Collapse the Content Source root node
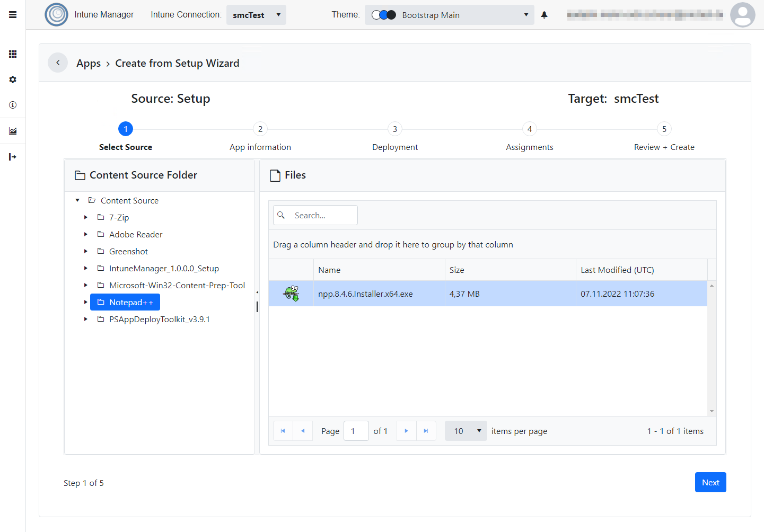 pyautogui.click(x=77, y=200)
